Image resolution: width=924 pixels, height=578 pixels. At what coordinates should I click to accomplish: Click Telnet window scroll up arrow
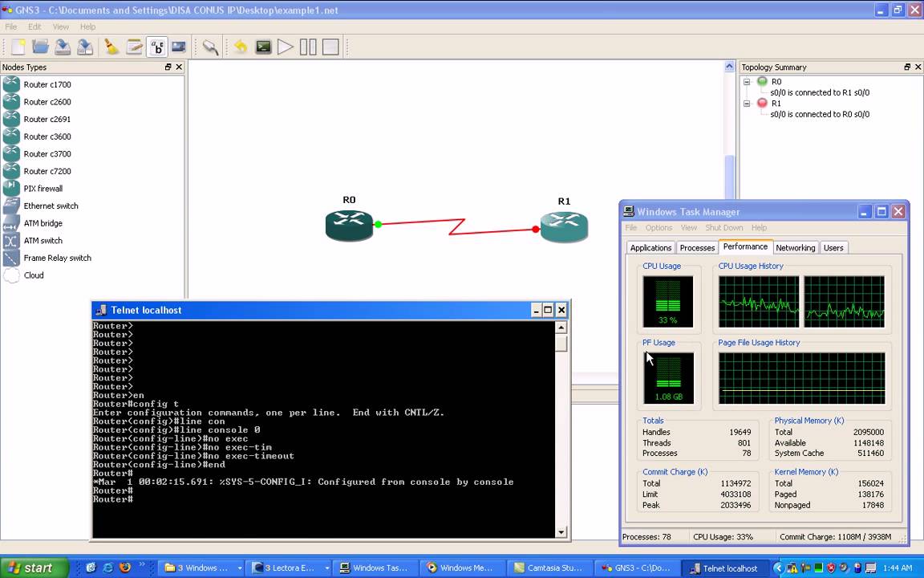click(x=561, y=328)
